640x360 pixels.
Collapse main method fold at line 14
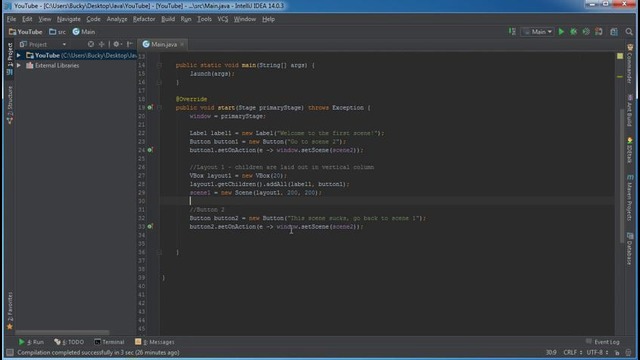pos(160,65)
